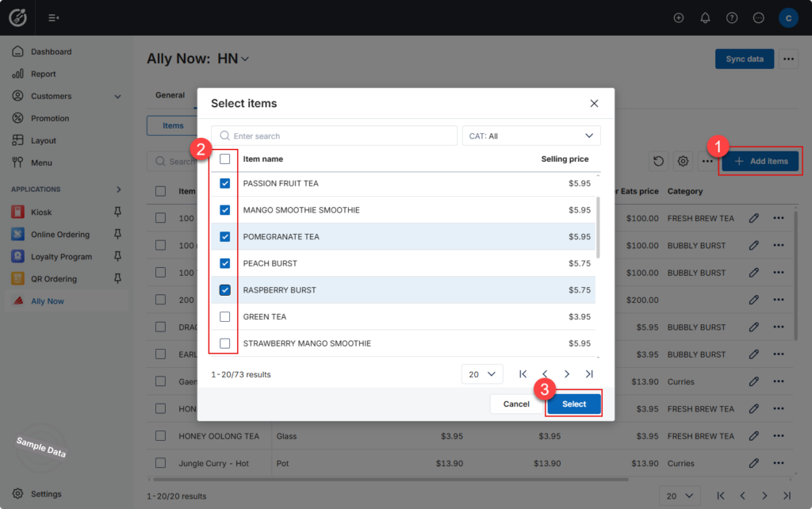Pin the Kiosk application

tap(117, 212)
